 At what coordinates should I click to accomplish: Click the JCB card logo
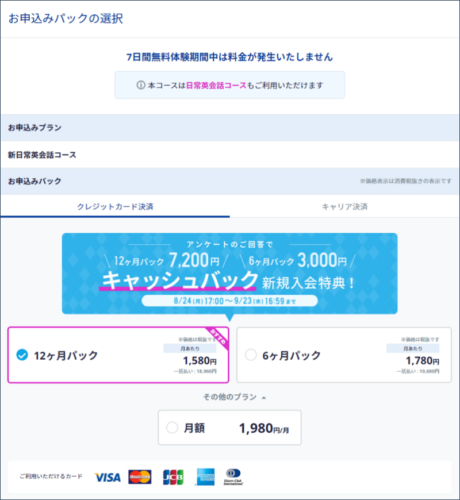click(173, 477)
